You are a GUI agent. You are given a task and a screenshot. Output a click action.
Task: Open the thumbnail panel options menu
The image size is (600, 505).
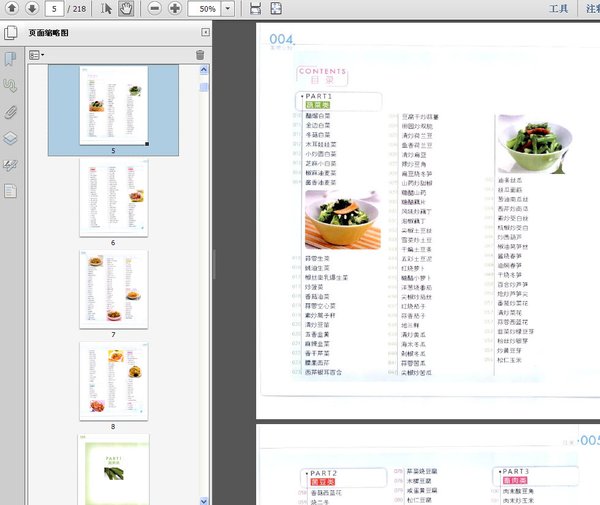click(x=36, y=55)
